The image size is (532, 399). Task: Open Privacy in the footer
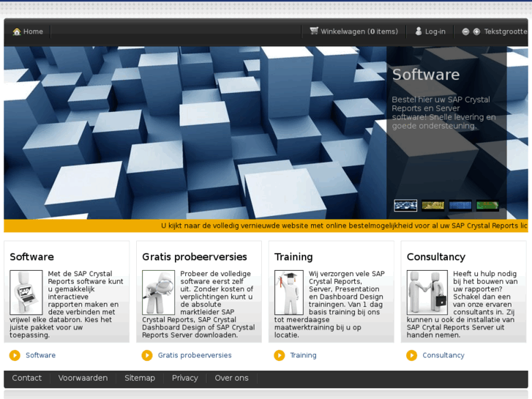(185, 378)
